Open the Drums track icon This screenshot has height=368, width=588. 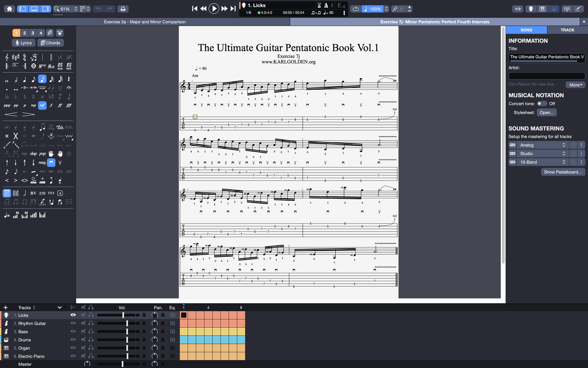(6, 340)
